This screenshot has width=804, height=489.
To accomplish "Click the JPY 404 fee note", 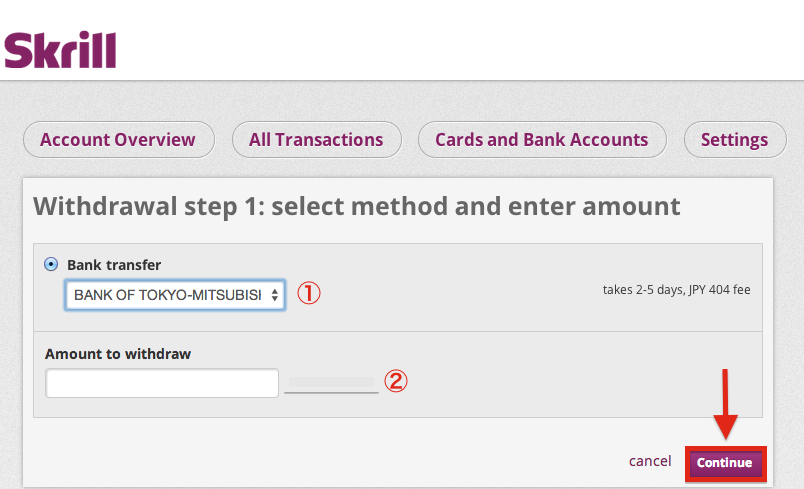I will pos(676,290).
